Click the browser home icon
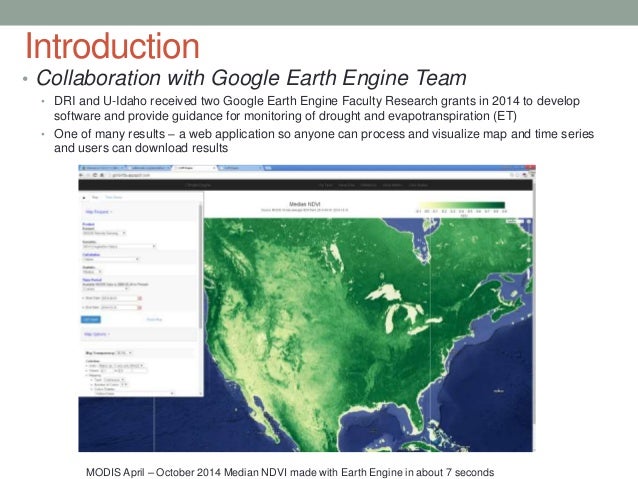Screen dimensions: 638x479 coord(102,175)
